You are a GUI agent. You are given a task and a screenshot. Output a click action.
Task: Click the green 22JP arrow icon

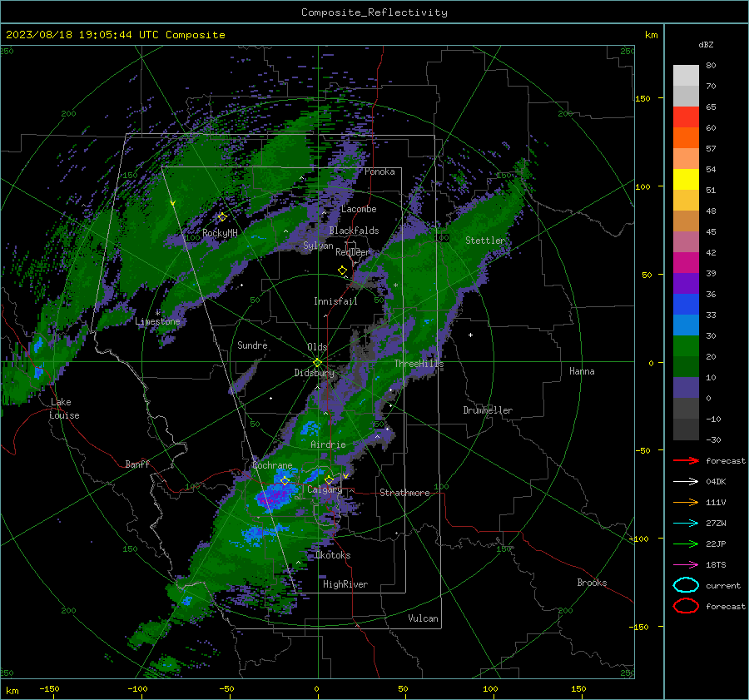coord(686,544)
